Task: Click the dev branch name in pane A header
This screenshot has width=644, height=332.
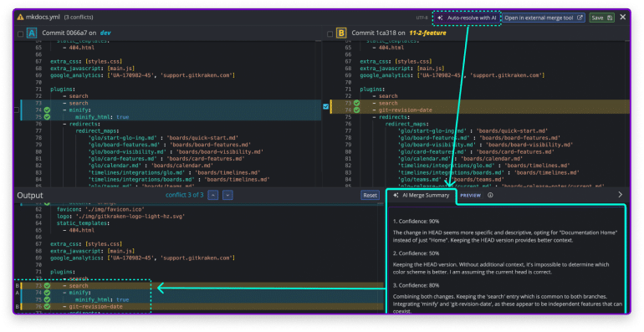Action: pos(105,33)
